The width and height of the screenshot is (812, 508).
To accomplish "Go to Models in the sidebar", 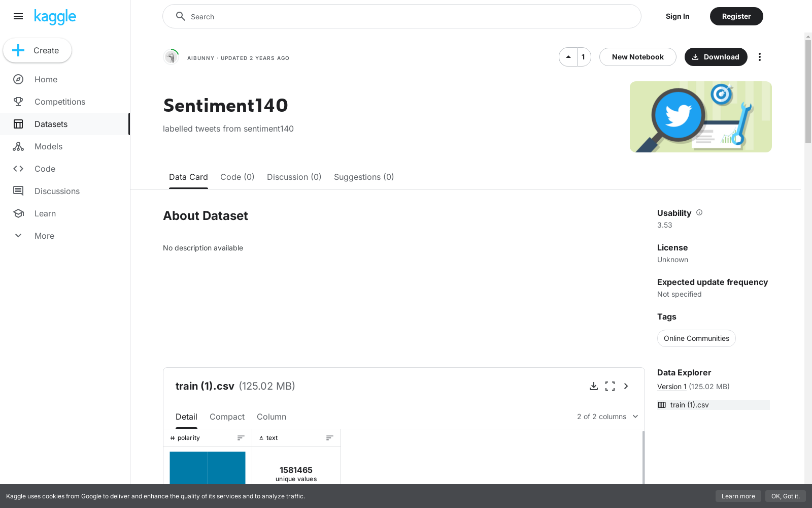I will [65, 146].
